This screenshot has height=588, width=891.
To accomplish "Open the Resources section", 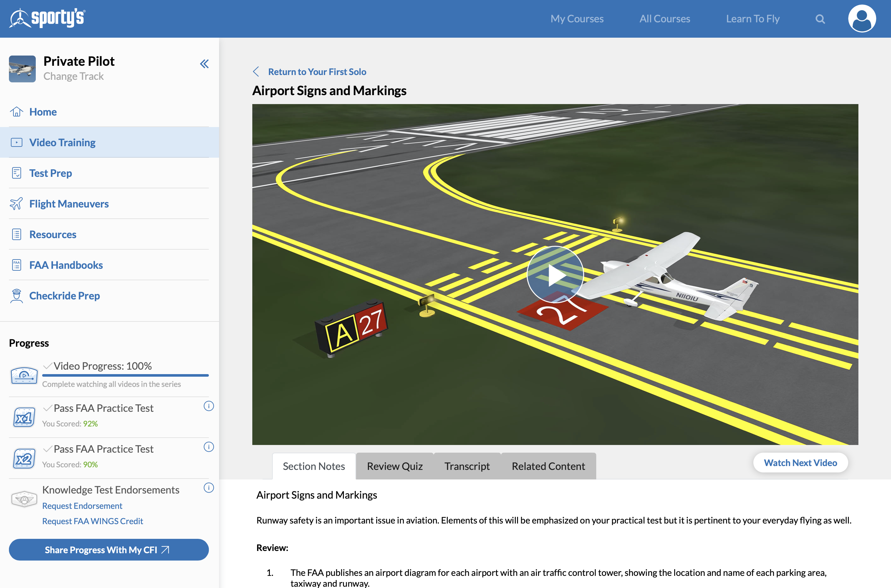I will [52, 234].
